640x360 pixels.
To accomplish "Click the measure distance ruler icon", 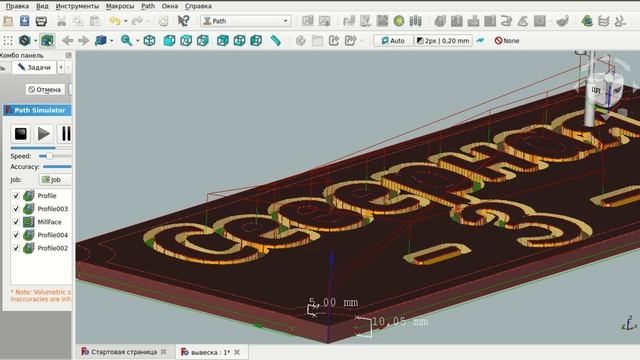I will tap(276, 40).
